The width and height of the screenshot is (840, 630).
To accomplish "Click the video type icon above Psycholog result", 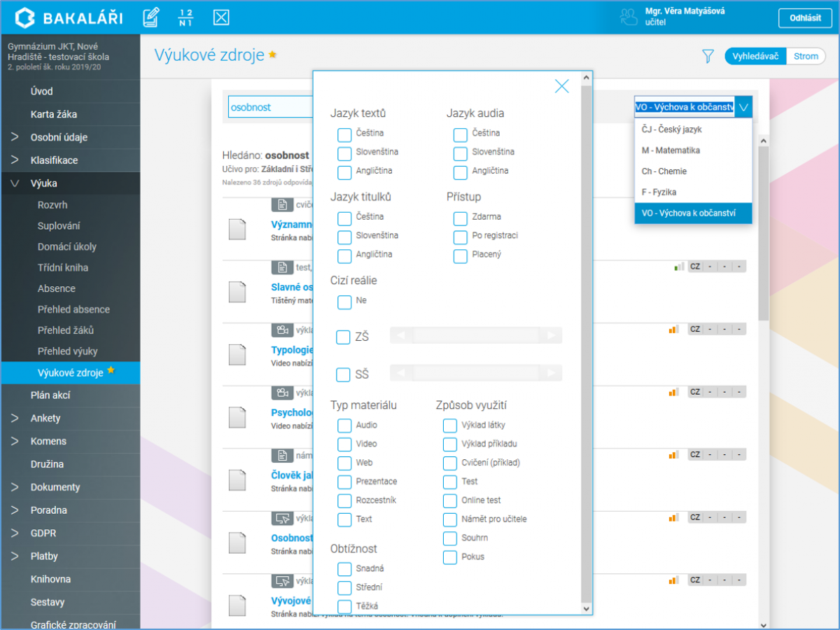I will point(282,393).
